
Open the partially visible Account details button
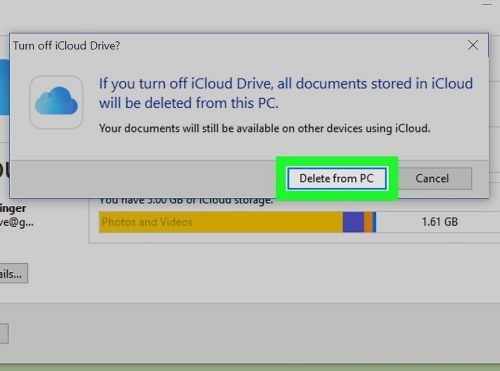pos(13,274)
